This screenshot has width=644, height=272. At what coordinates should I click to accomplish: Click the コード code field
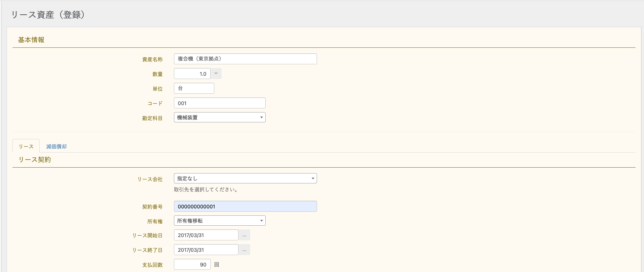pyautogui.click(x=219, y=103)
